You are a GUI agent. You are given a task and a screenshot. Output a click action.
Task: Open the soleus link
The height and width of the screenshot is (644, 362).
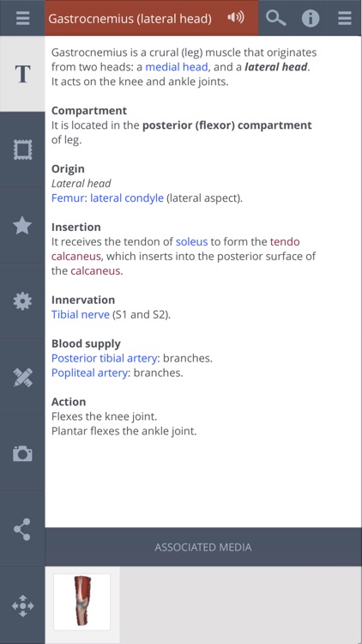191,241
